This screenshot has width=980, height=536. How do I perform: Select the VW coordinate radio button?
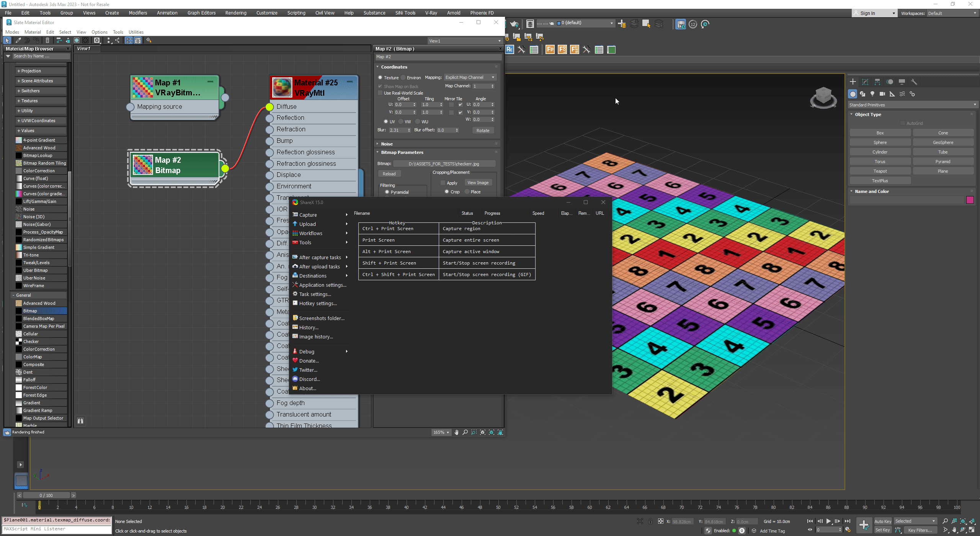401,122
